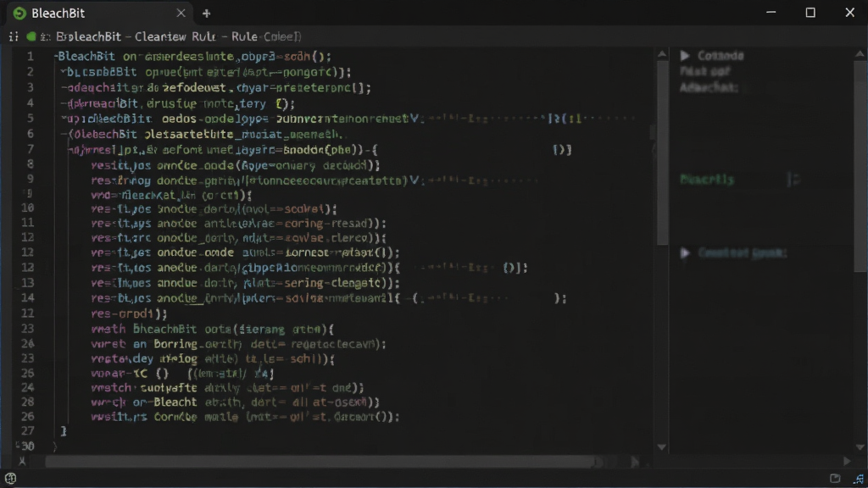Click the code editor's scroll-down arrow
This screenshot has width=868, height=488.
pyautogui.click(x=662, y=446)
